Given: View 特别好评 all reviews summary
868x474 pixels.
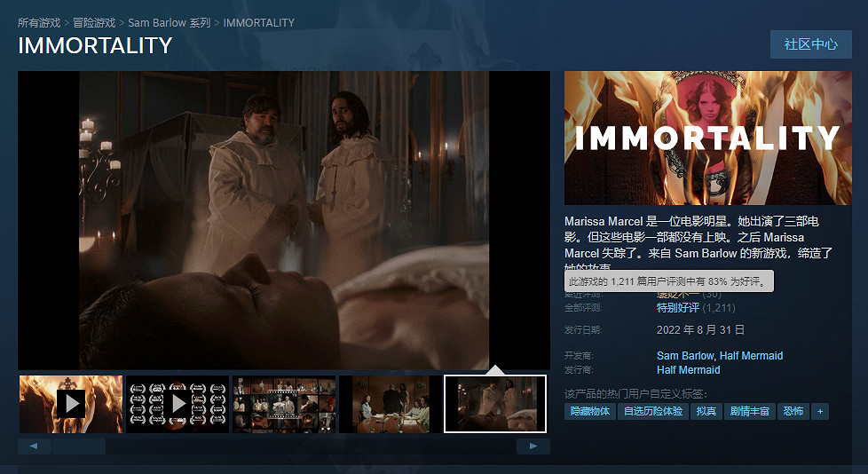Looking at the screenshot, I should 677,308.
